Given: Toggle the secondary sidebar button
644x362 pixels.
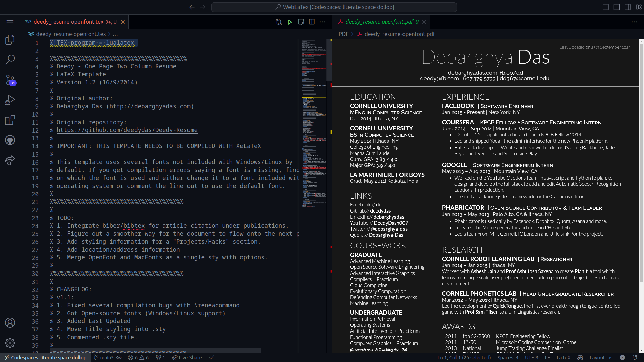Looking at the screenshot, I should (628, 7).
